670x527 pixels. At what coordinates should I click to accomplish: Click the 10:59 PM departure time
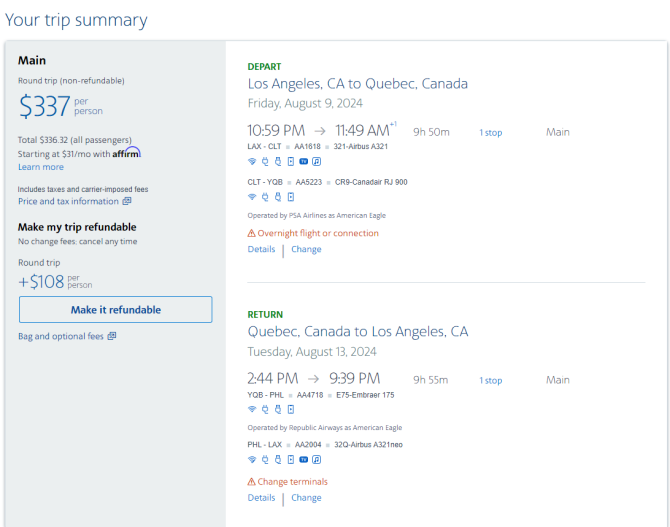click(276, 130)
